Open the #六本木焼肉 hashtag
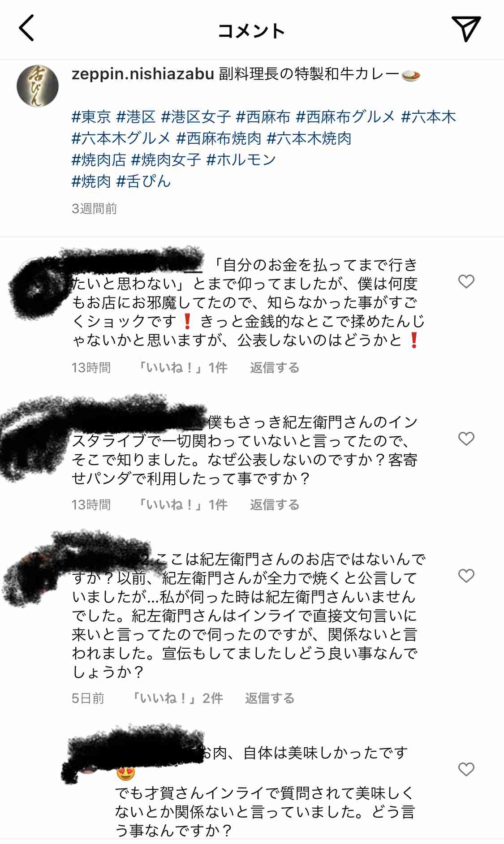 [309, 138]
